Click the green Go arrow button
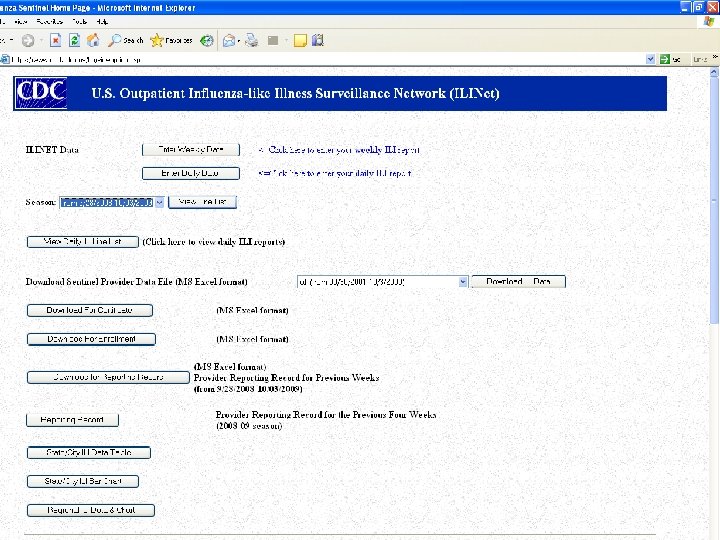Image resolution: width=720 pixels, height=540 pixels. point(664,59)
